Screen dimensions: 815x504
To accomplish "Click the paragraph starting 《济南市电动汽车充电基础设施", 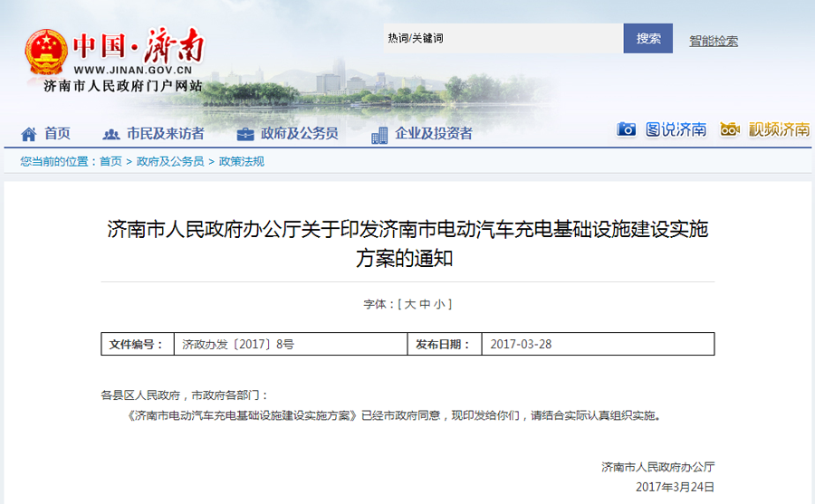I will [x=395, y=415].
